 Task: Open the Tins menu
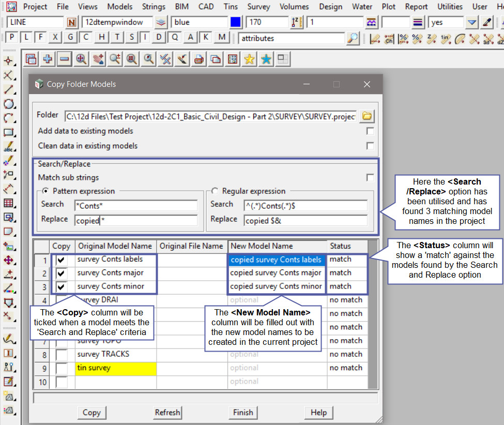click(x=231, y=7)
